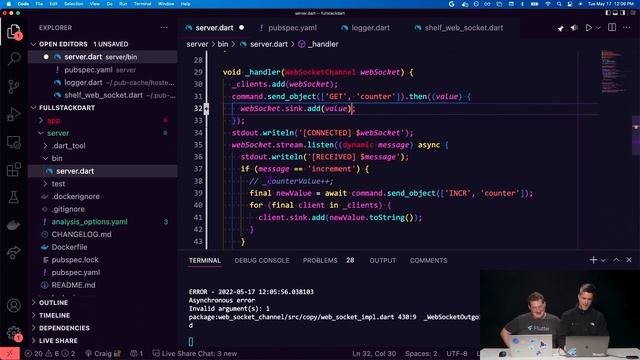Viewport: 640px width, 360px height.
Task: Toggle panel layout icon in title bar
Action: (615, 13)
